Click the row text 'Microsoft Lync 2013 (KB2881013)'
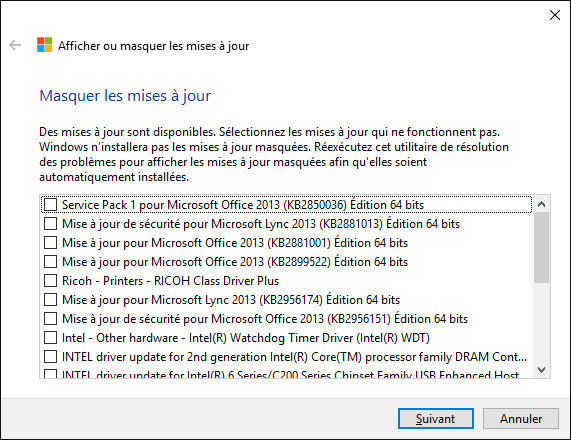Image resolution: width=571 pixels, height=440 pixels. pos(297,224)
